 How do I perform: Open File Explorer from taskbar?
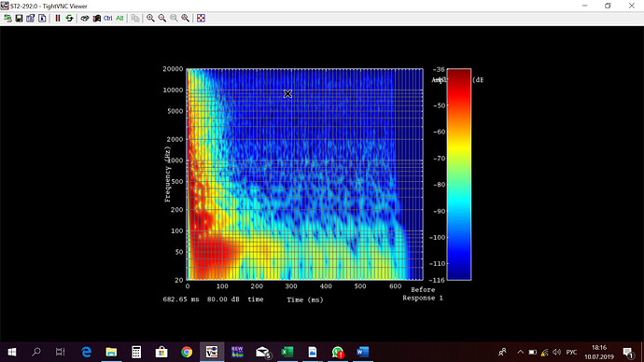[111, 352]
